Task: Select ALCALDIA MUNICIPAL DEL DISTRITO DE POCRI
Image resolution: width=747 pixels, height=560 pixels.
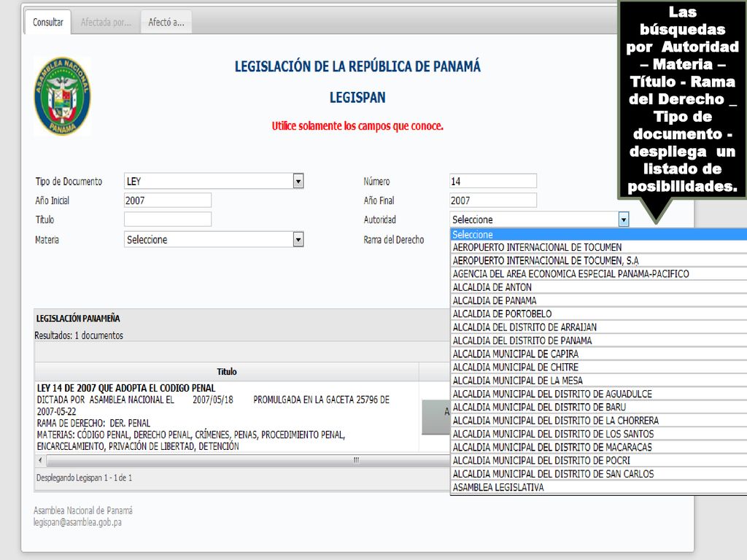Action: (599, 461)
